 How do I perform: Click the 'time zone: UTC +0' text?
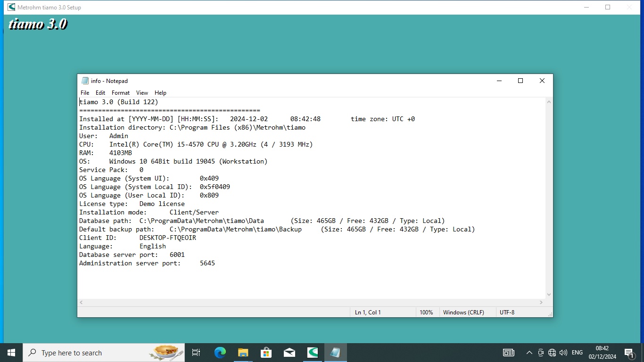pyautogui.click(x=383, y=119)
